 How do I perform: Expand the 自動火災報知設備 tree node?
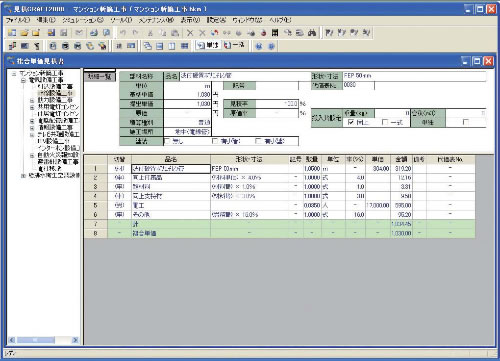pos(32,155)
